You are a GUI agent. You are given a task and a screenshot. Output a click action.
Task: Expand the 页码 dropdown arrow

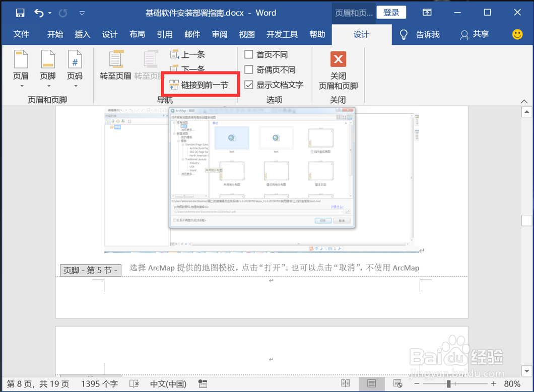coord(76,86)
